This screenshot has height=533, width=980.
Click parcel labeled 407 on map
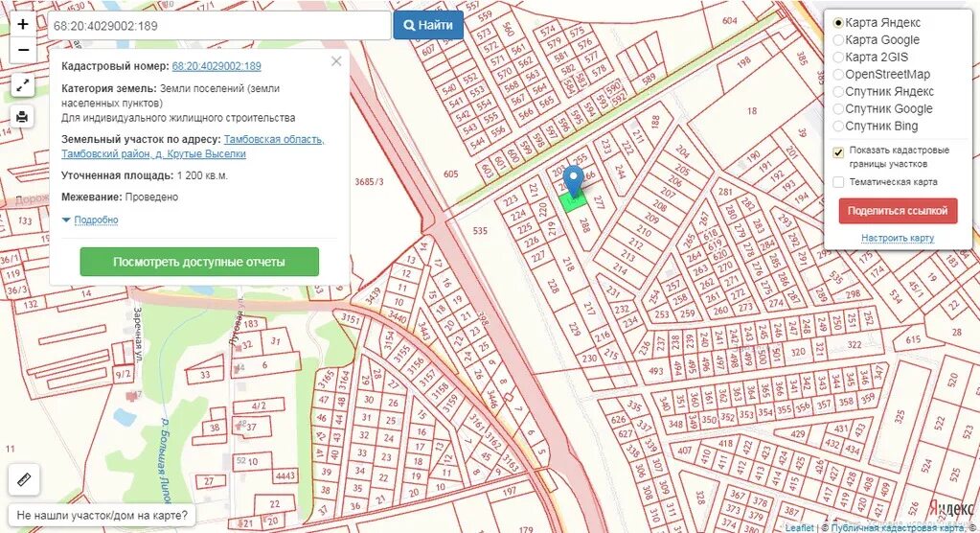(685, 450)
